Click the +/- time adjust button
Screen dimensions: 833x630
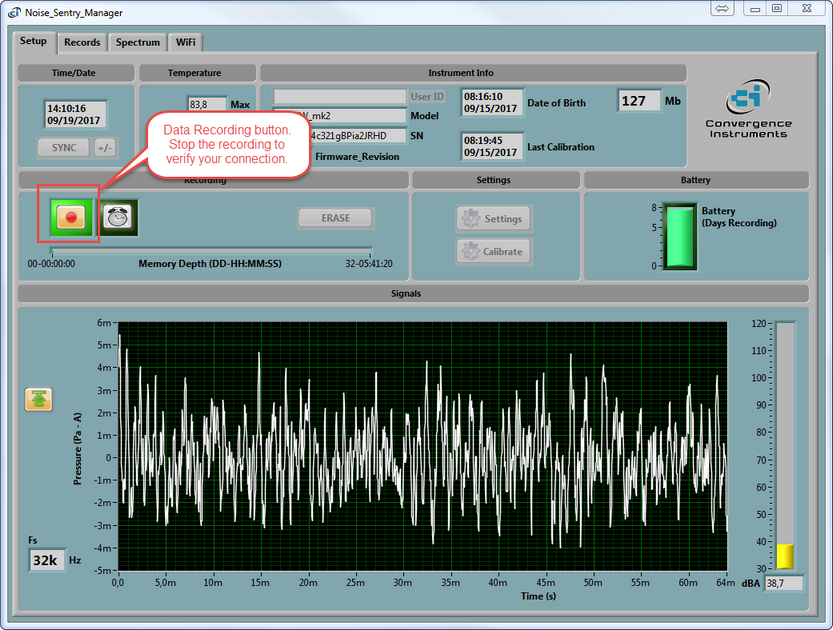point(105,148)
